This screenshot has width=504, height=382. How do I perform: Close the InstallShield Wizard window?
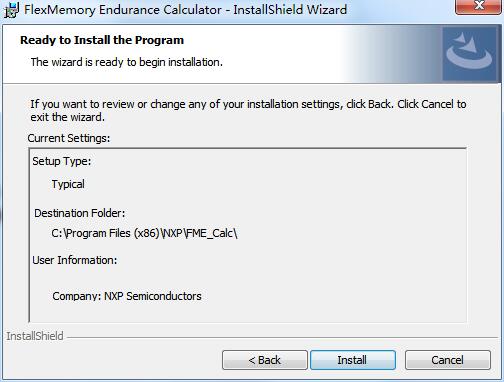(x=479, y=6)
